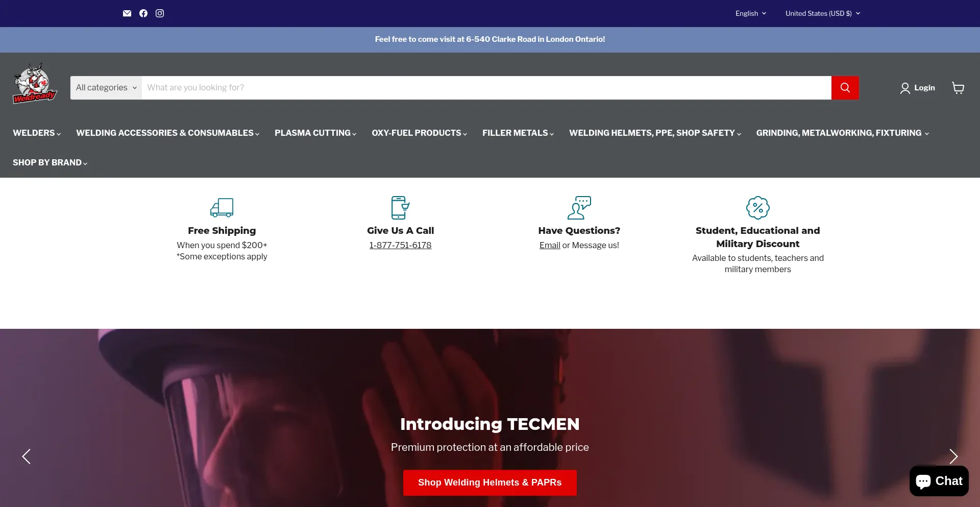Open the Welders menu
Viewport: 980px width, 507px height.
point(37,133)
